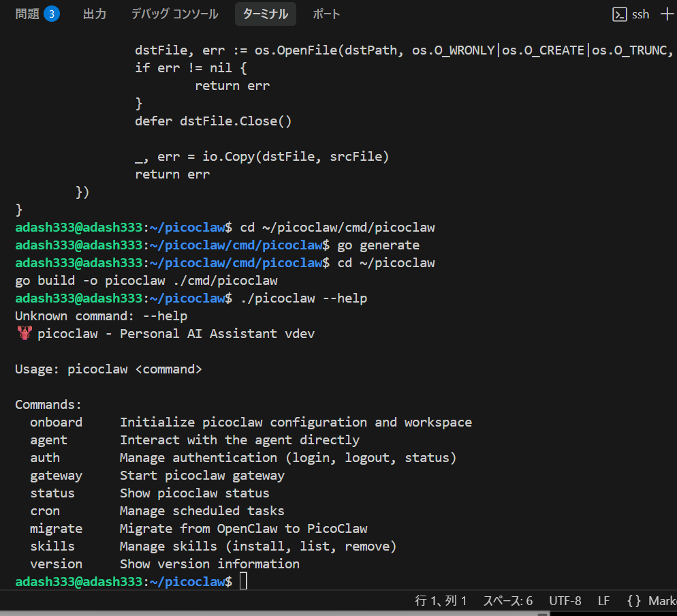The image size is (677, 616).
Task: Click the './picoclaw --help' command text
Action: pos(304,298)
